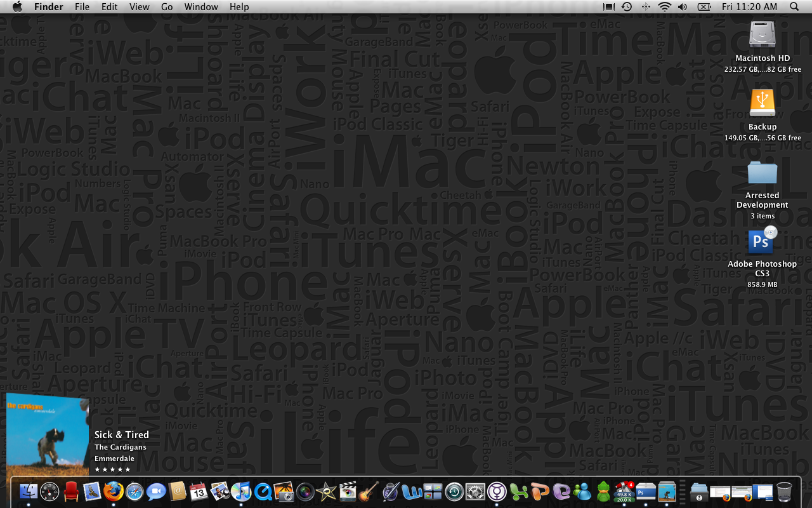
Task: Open Time Machine in the dock
Action: [454, 491]
